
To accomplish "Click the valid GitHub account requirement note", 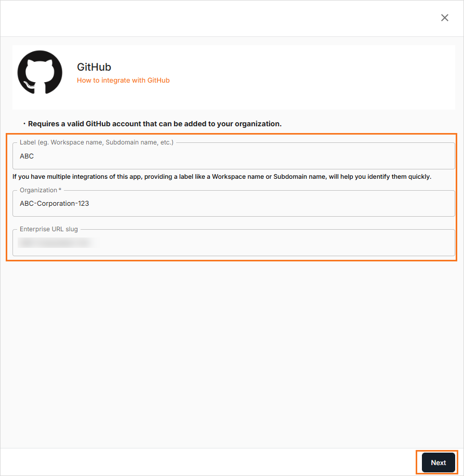I will pyautogui.click(x=155, y=124).
